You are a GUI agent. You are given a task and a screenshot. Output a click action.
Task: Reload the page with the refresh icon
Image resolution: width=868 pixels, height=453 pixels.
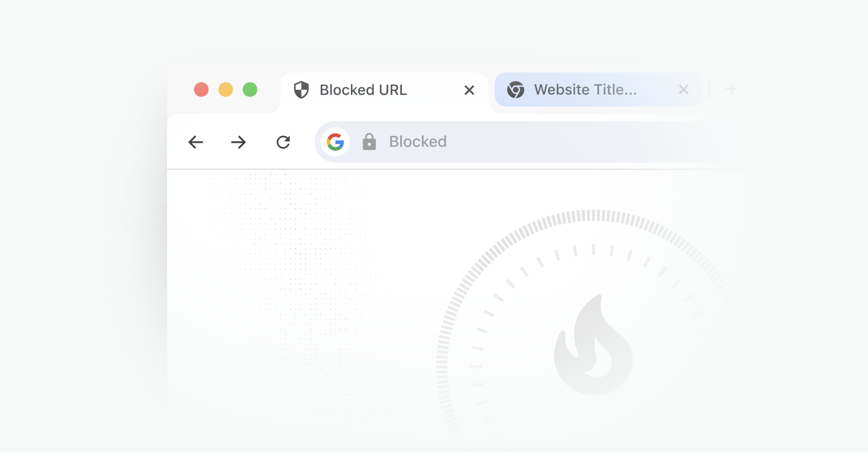pyautogui.click(x=283, y=142)
